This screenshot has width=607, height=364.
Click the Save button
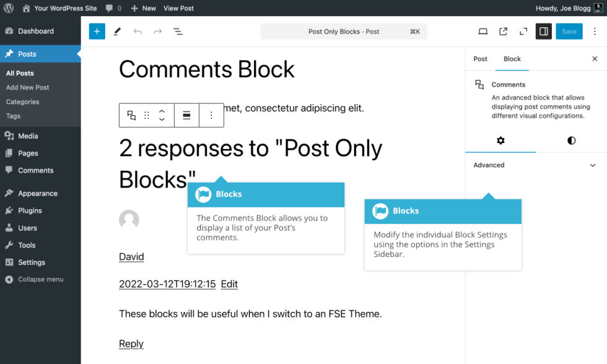(x=569, y=32)
